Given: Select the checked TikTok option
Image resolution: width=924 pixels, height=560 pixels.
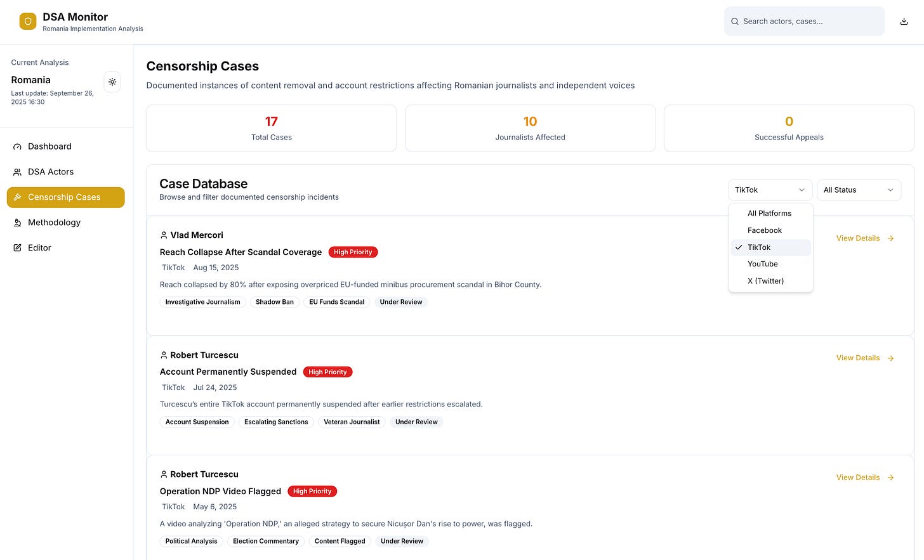Looking at the screenshot, I should tap(770, 247).
